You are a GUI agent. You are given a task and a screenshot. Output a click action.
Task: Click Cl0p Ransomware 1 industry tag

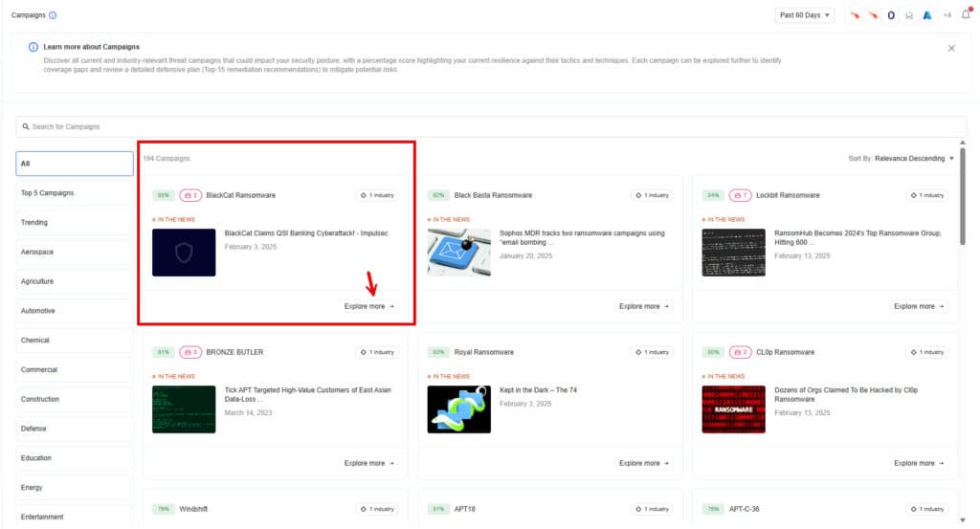(x=927, y=352)
